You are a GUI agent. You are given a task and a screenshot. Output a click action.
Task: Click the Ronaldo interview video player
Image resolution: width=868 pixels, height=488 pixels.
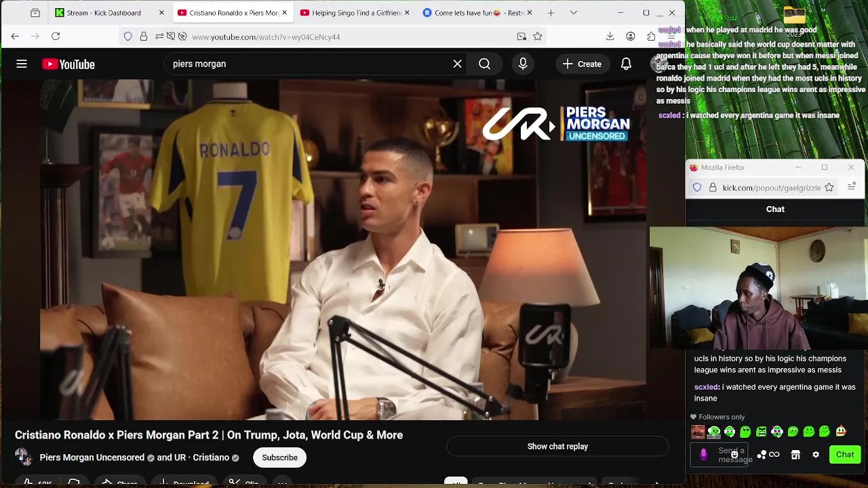click(342, 249)
